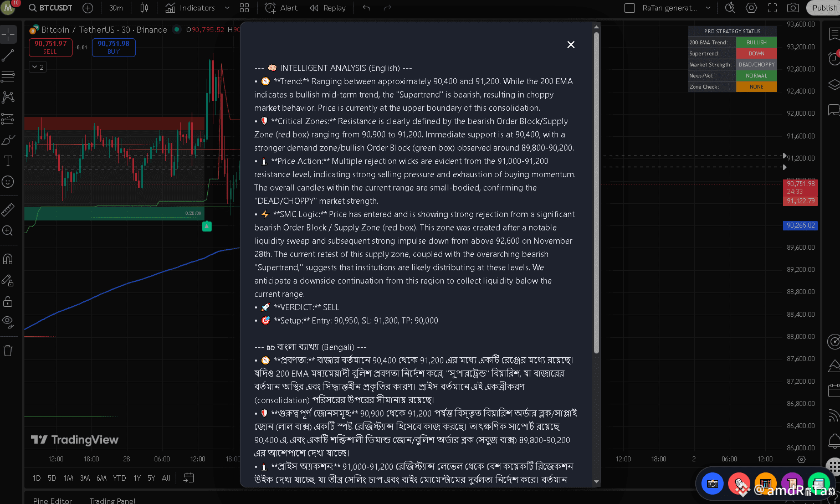
Task: Open the layout setup square selector
Action: tap(629, 8)
